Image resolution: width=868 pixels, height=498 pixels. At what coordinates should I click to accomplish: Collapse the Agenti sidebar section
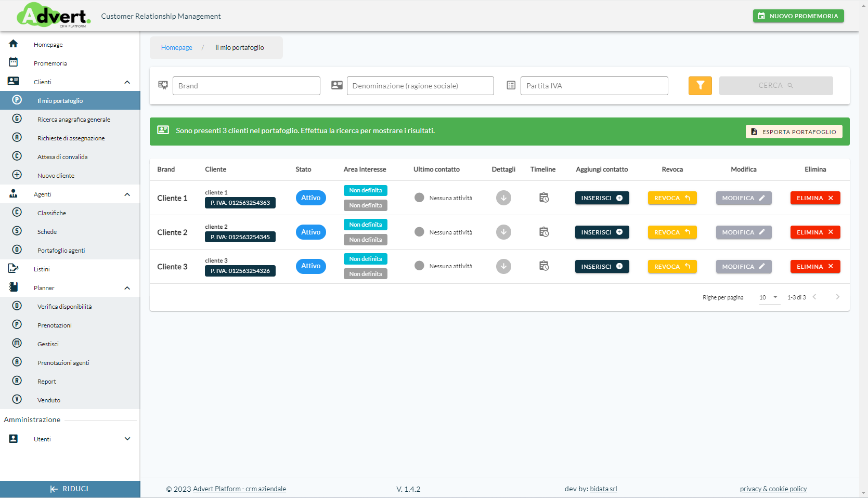coord(127,194)
